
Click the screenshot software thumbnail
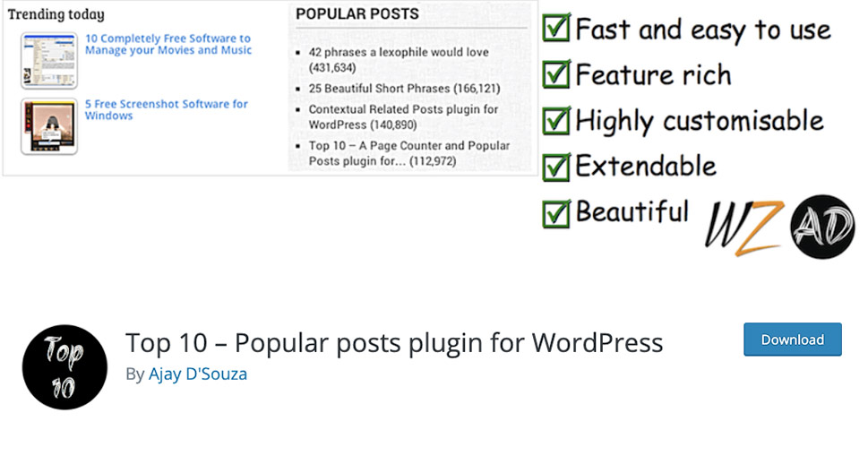[49, 126]
